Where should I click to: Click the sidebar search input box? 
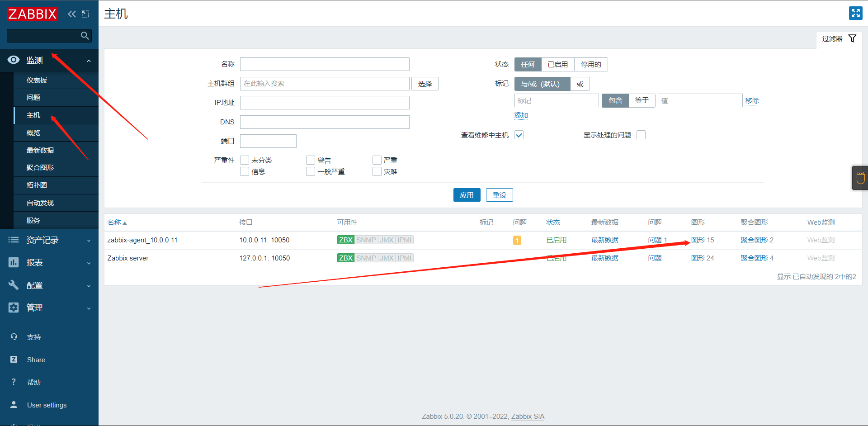click(43, 36)
